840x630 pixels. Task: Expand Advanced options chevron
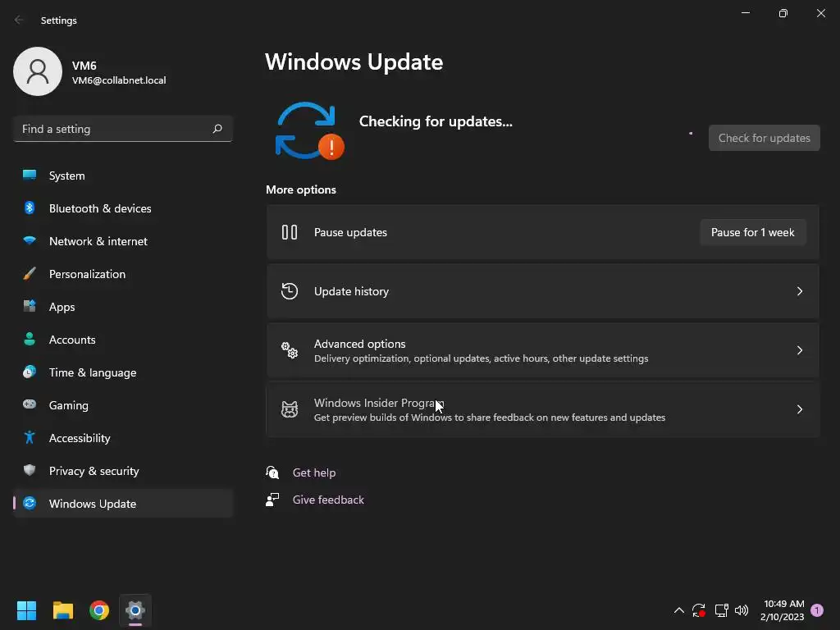pos(799,349)
